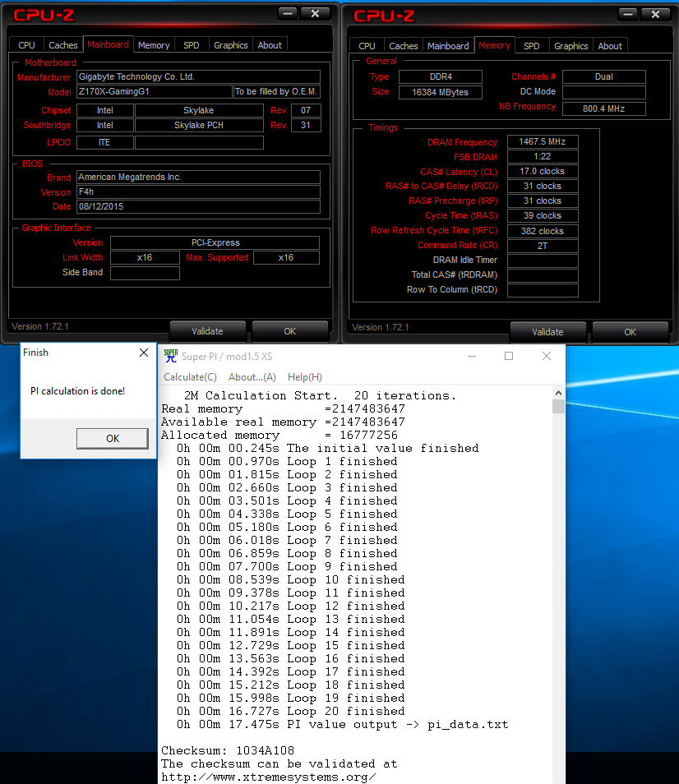The height and width of the screenshot is (784, 679).
Task: Click the 'PI value output -> pi_data.txt' line
Action: point(342,725)
